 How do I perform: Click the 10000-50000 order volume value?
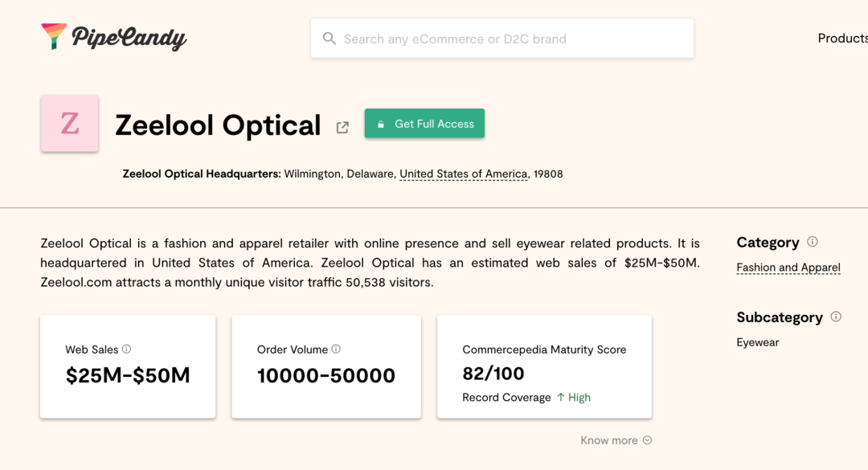[326, 376]
